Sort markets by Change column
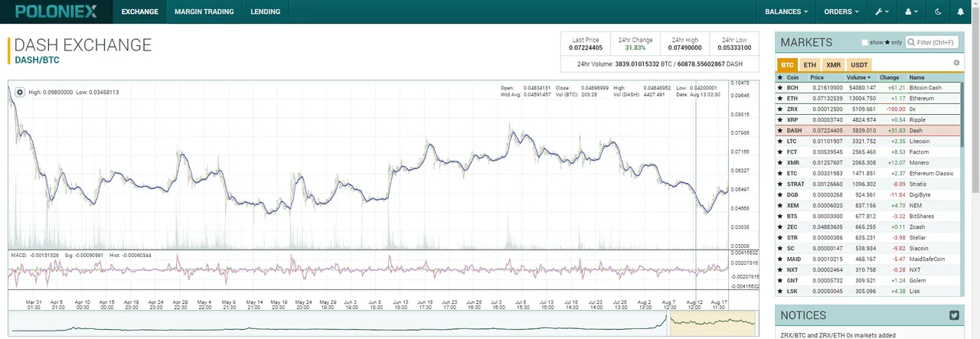Image resolution: width=980 pixels, height=339 pixels. point(889,77)
